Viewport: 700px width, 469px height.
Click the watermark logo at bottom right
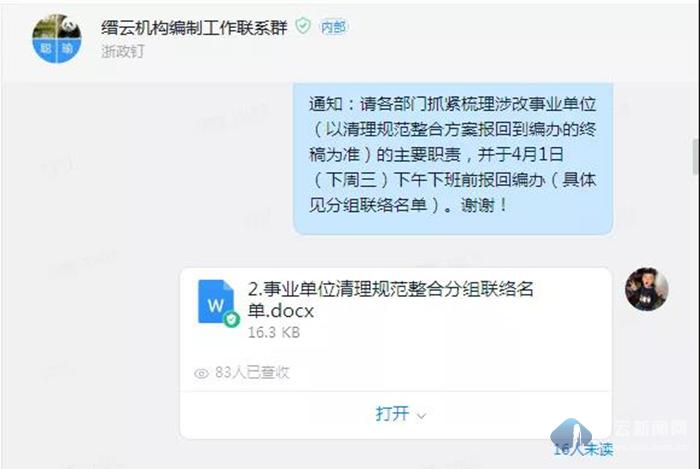(x=571, y=434)
